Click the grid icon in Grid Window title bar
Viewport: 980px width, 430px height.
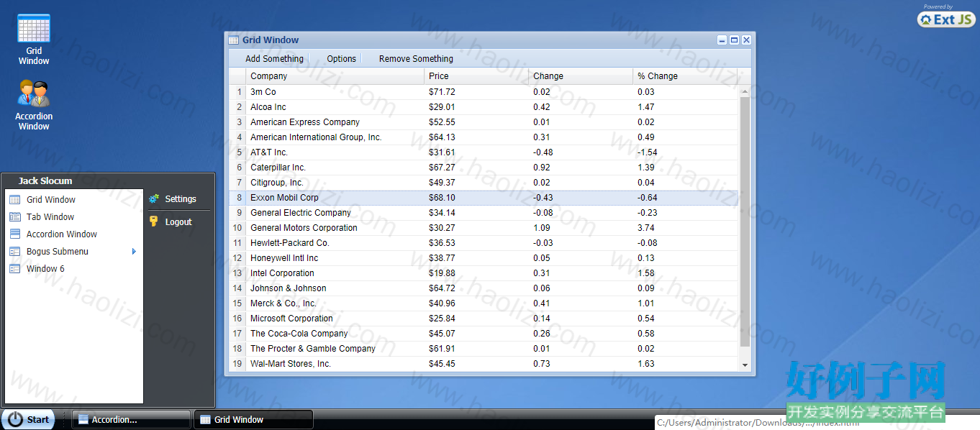coord(234,40)
